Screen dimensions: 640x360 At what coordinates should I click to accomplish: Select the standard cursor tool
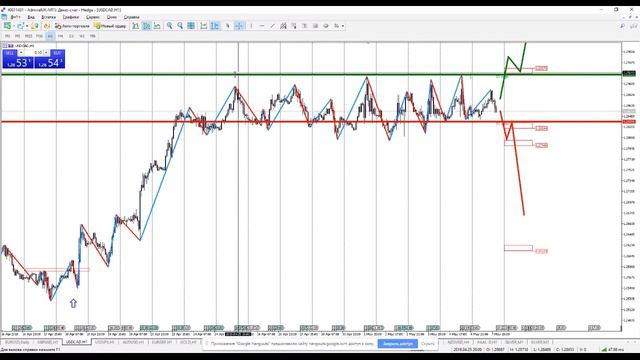click(228, 26)
